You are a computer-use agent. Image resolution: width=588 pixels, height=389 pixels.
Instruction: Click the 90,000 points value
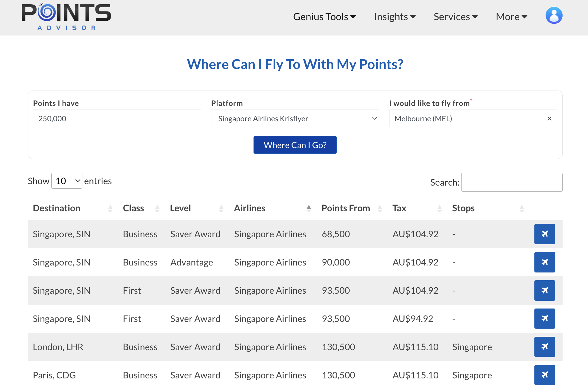click(x=336, y=262)
